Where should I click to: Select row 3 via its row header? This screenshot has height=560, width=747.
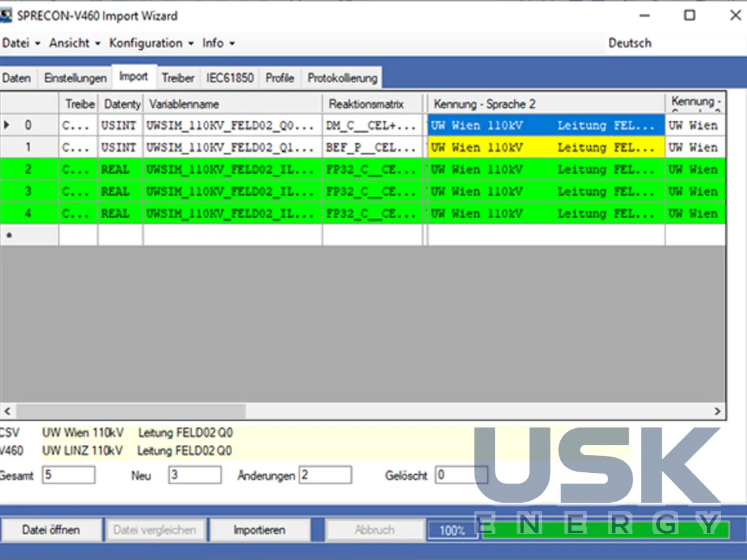point(29,192)
